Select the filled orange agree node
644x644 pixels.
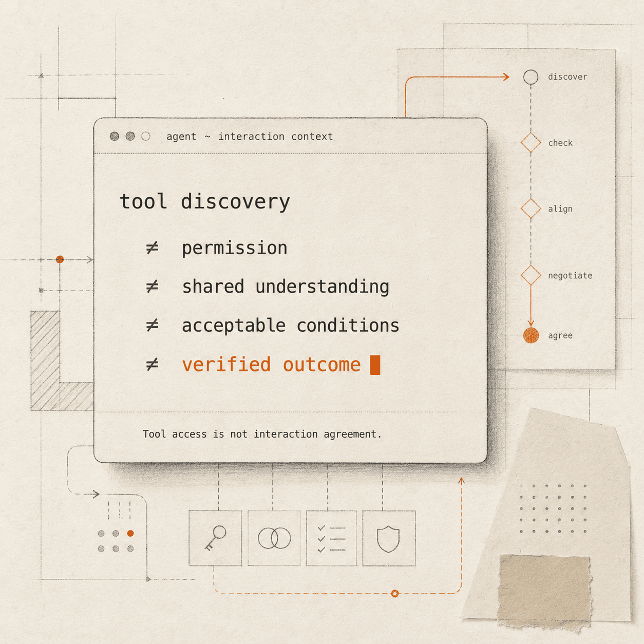pos(531,335)
